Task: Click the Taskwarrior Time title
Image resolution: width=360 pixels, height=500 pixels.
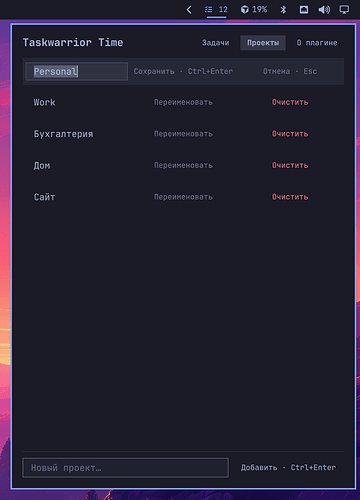Action: coord(73,43)
